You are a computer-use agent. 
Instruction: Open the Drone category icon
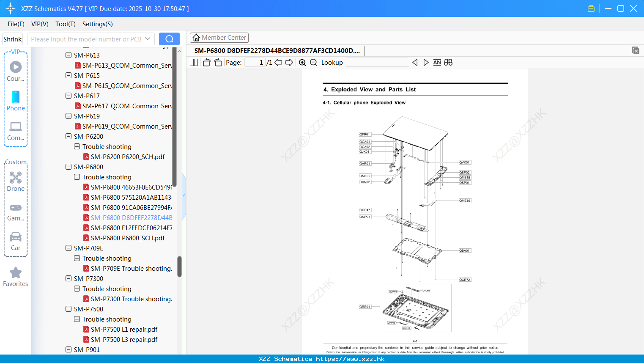tap(16, 181)
